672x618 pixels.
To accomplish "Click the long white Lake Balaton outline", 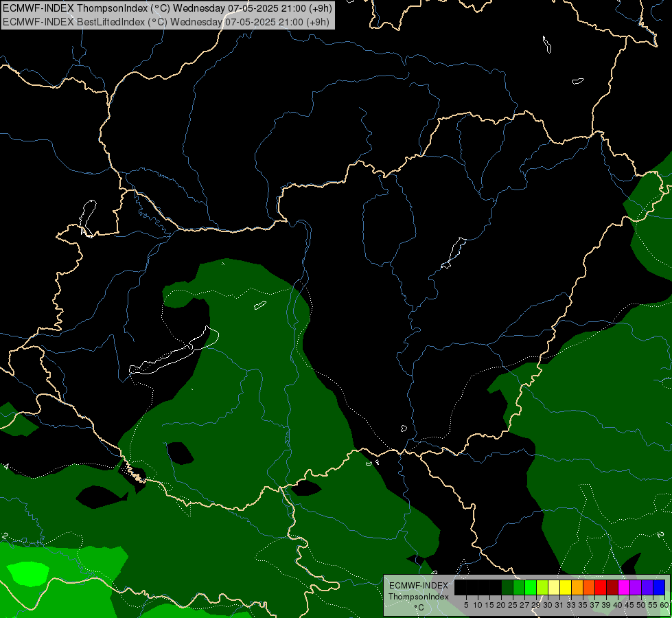I will (x=174, y=350).
